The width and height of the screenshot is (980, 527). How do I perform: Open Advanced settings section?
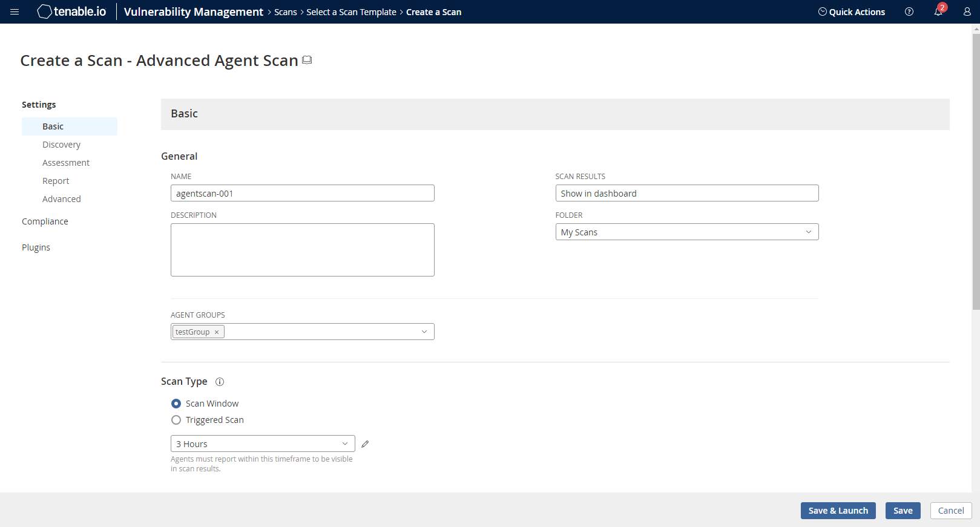pos(61,199)
